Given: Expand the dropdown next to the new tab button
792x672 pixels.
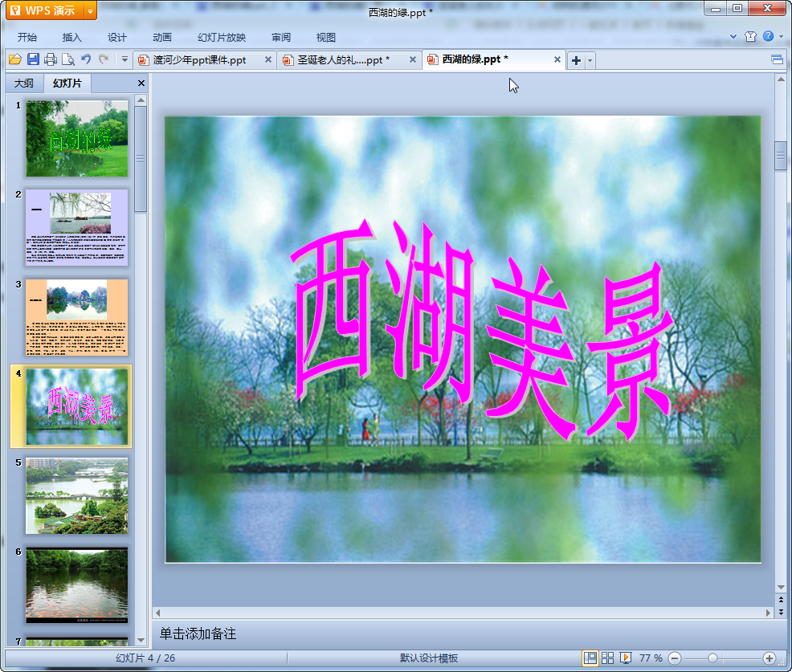Looking at the screenshot, I should (x=590, y=60).
